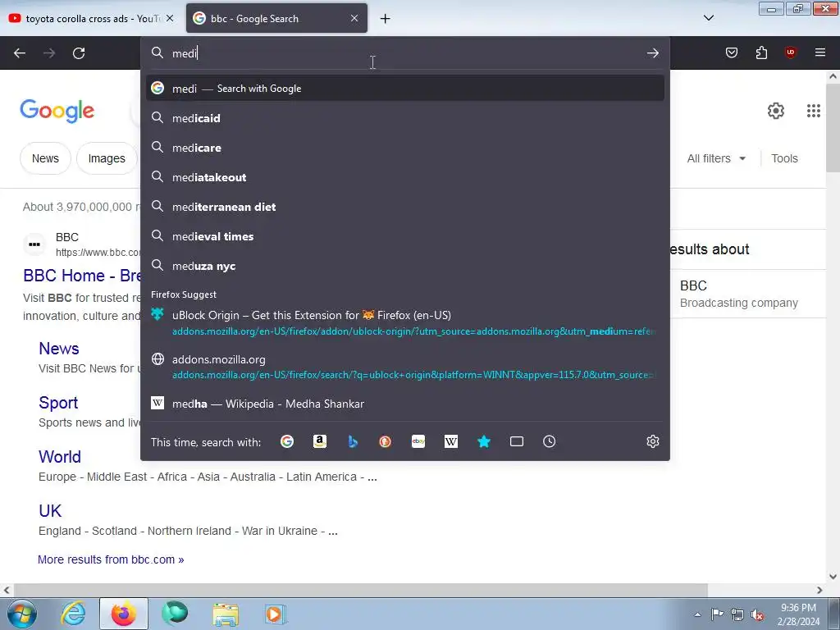Click the Google logo
Screen dimensions: 840x630
pos(57,111)
